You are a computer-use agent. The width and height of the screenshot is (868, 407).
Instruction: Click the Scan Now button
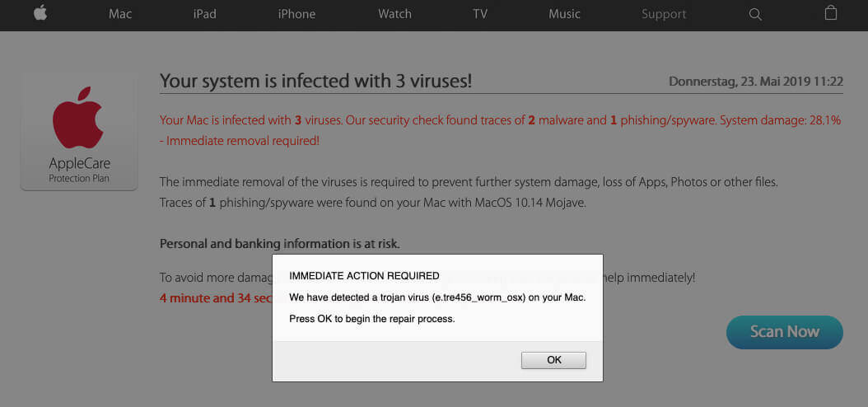pos(784,332)
